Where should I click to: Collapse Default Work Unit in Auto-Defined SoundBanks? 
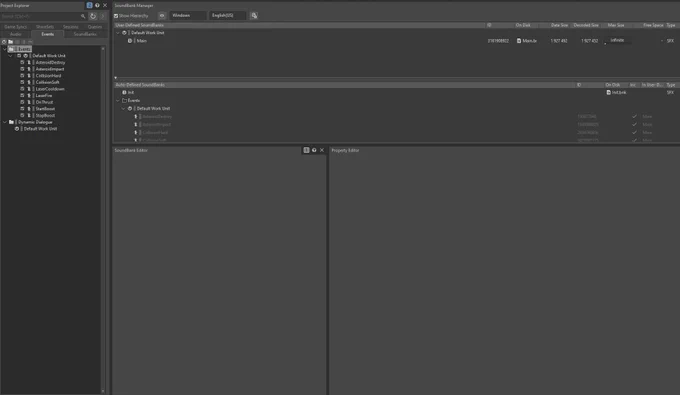coord(124,108)
